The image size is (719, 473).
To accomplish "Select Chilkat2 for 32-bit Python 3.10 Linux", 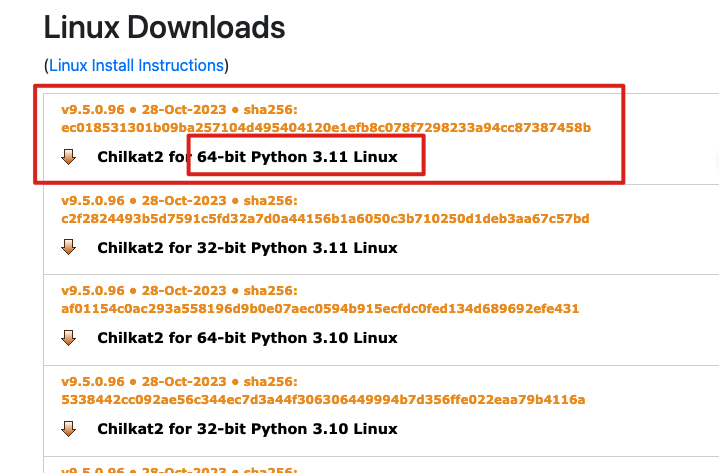I will (x=247, y=428).
